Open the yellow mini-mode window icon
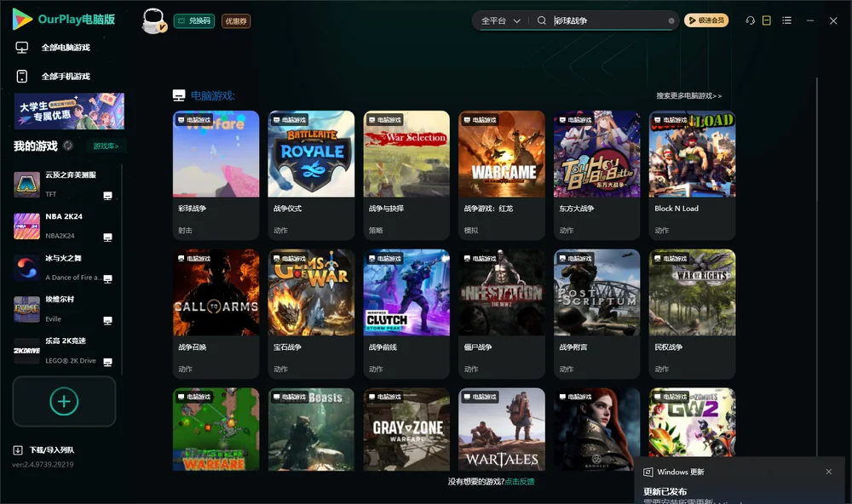Screen dimensions: 852x504 click(767, 20)
